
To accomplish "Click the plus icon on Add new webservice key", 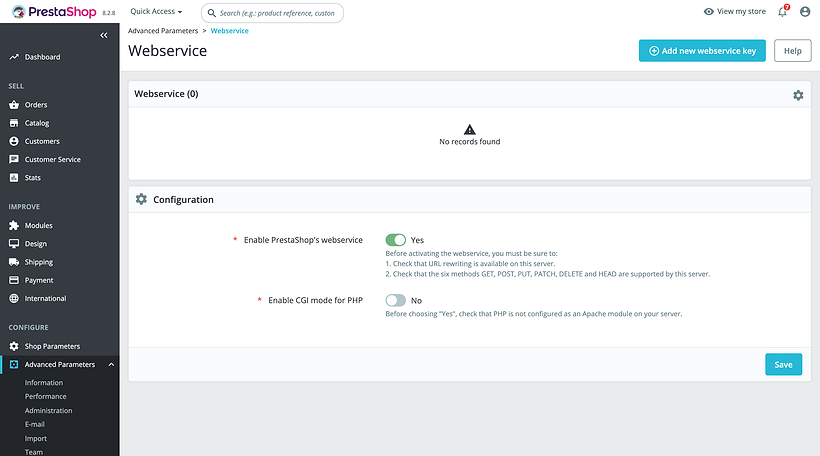I will [x=654, y=51].
